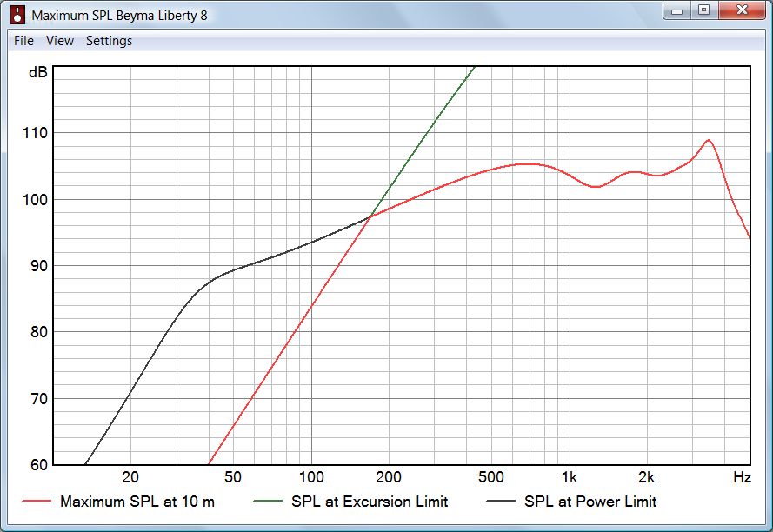Click the 90 dB axis value
Image resolution: width=773 pixels, height=532 pixels.
pyautogui.click(x=38, y=266)
